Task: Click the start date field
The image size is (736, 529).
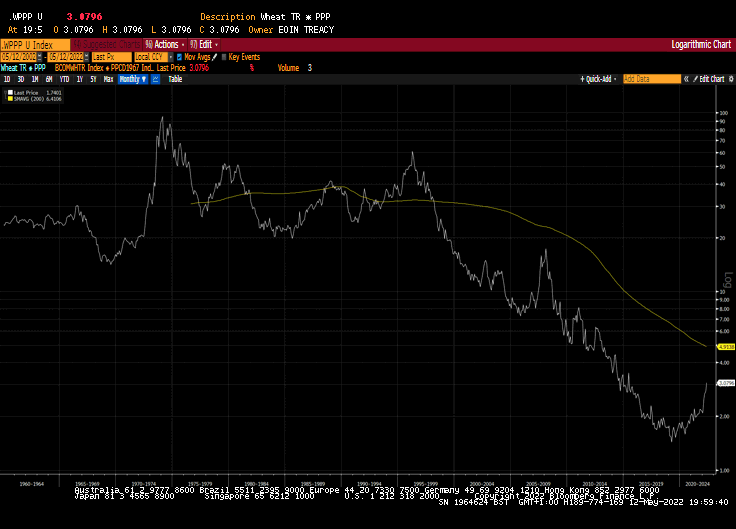Action: coord(18,57)
